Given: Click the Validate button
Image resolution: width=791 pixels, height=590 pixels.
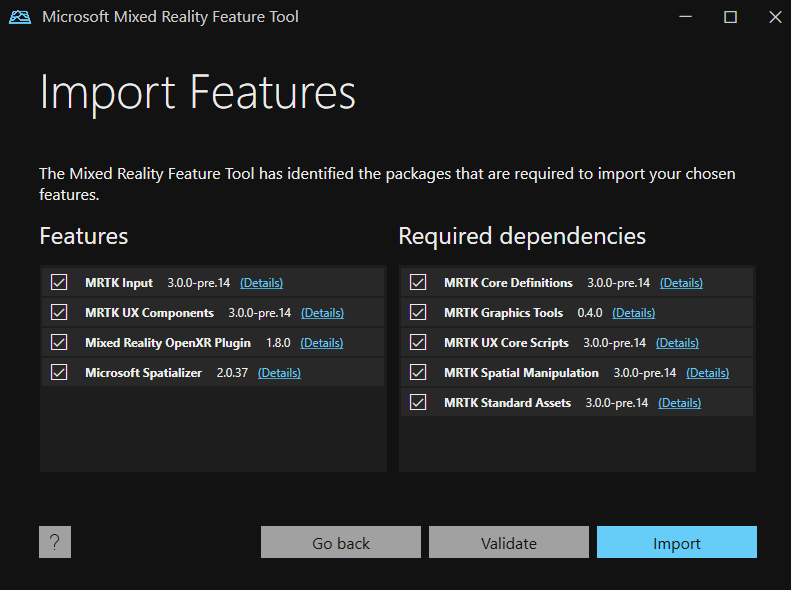Looking at the screenshot, I should tap(508, 542).
